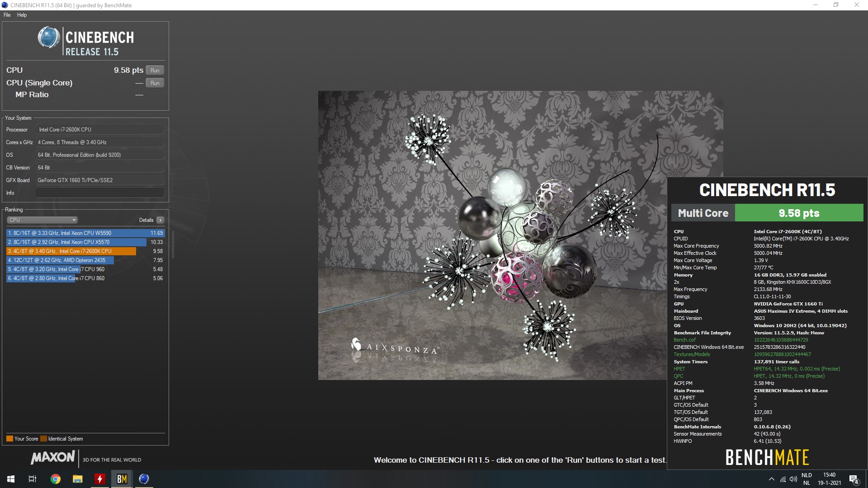
Task: Open the Windows Start menu
Action: (x=11, y=479)
